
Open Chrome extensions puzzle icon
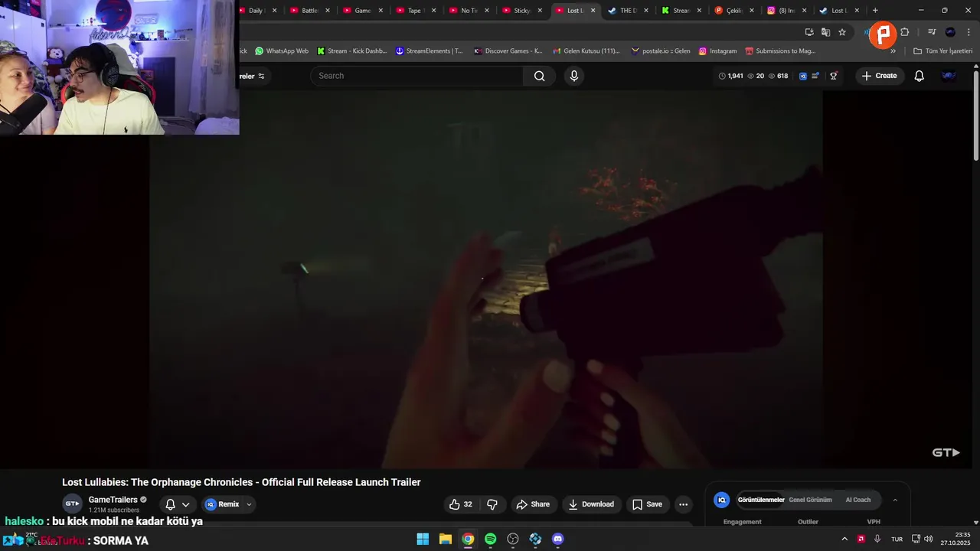coord(905,32)
